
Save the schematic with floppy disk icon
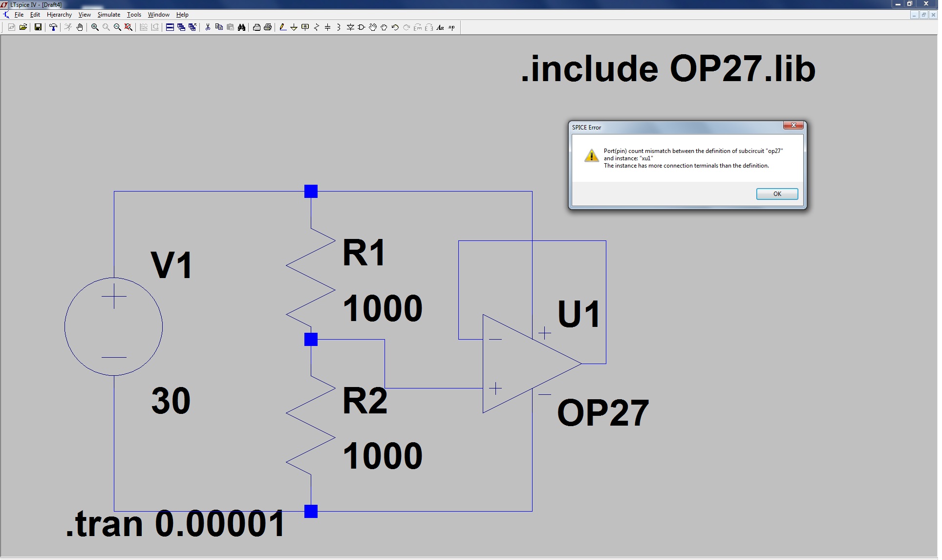coord(38,27)
